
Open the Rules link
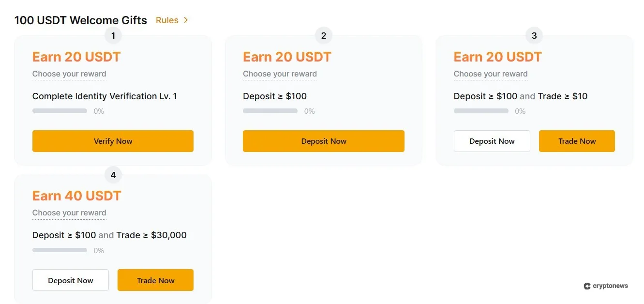point(167,20)
